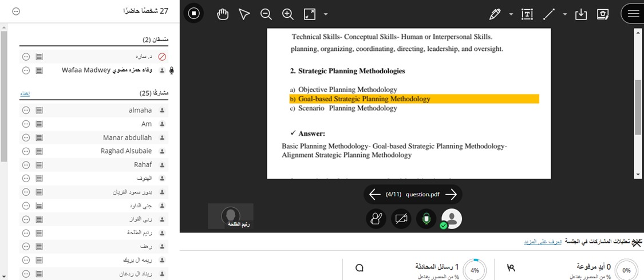Return to previous slide of question.pdf
The height and width of the screenshot is (280, 644).
375,195
